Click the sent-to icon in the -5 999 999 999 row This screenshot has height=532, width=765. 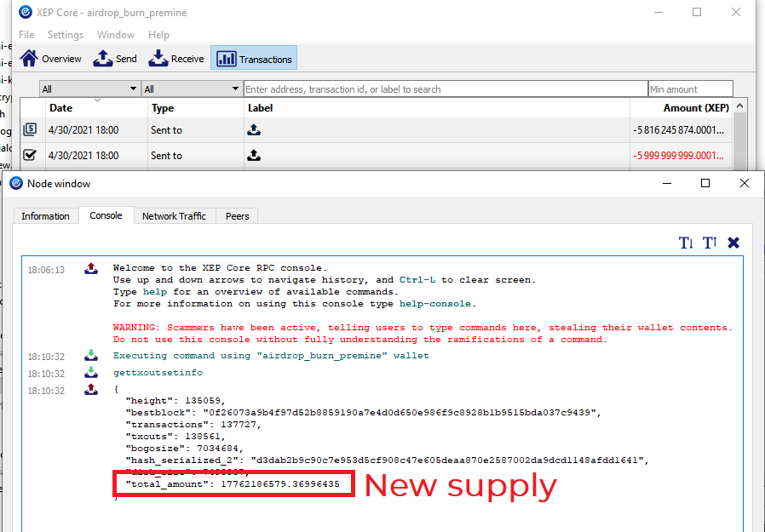254,155
